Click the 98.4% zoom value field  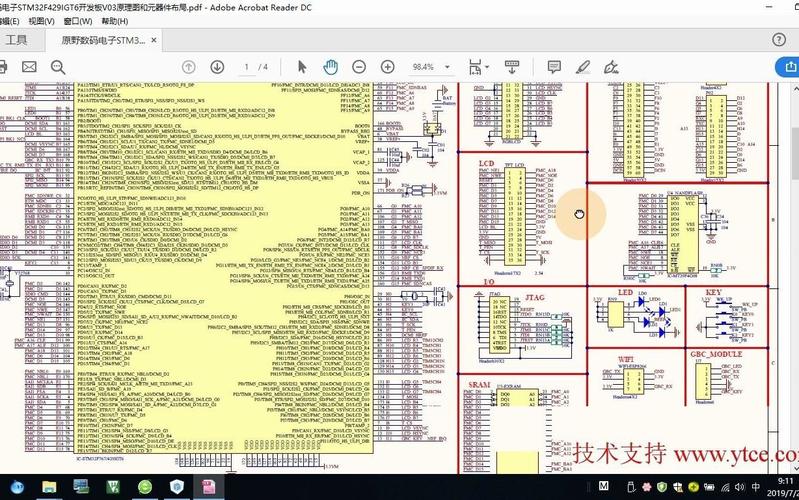coord(423,67)
